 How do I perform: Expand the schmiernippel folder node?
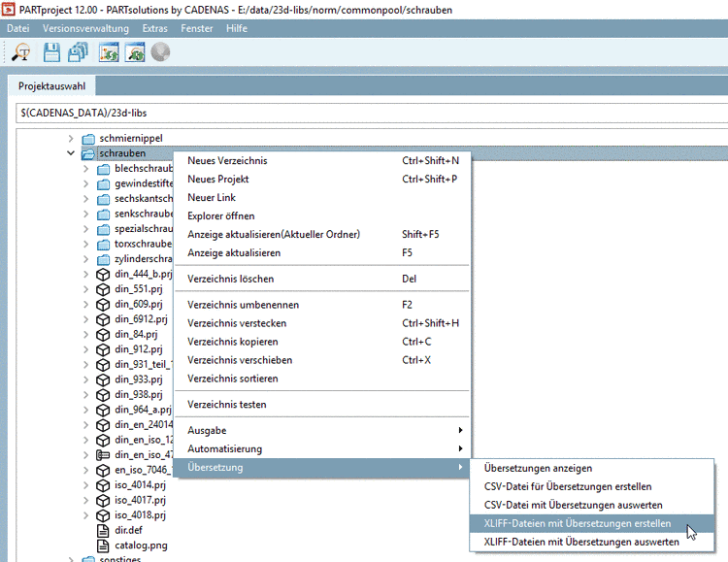point(71,139)
